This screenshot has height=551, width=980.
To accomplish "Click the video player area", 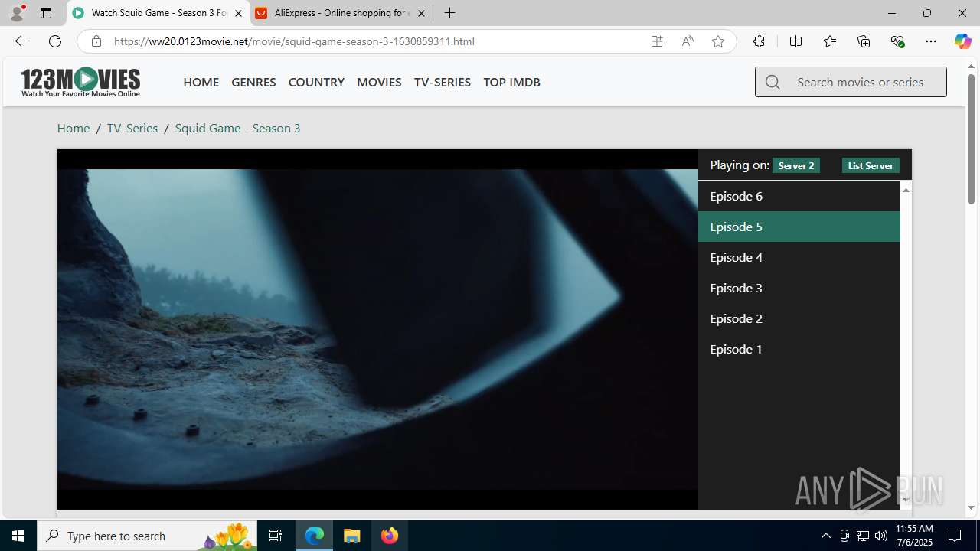I will pyautogui.click(x=377, y=329).
